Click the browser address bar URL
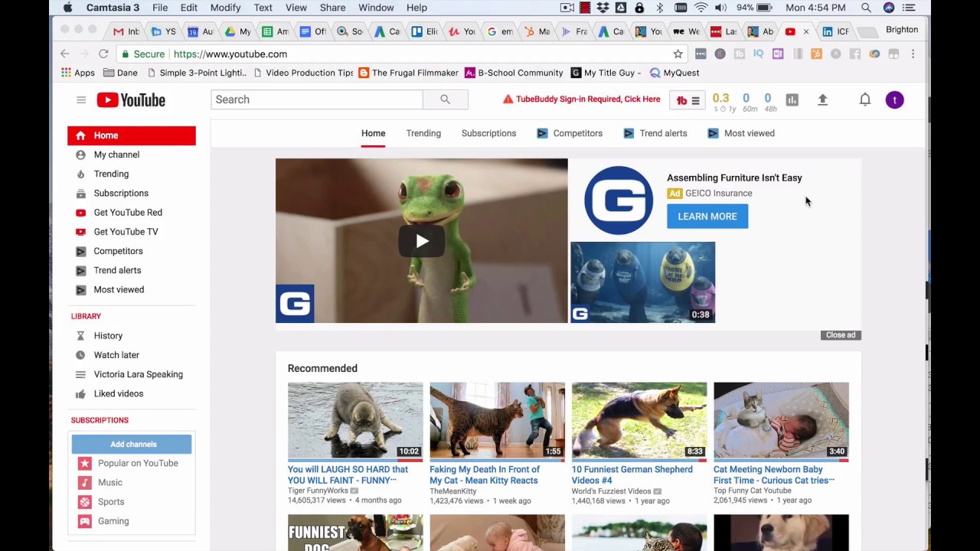Viewport: 980px width, 551px height. coord(230,54)
